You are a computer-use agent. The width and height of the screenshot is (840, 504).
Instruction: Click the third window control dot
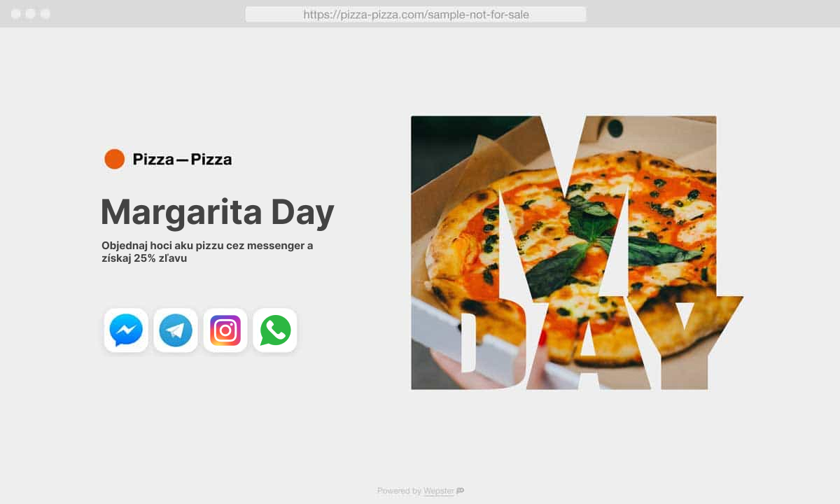click(x=45, y=14)
